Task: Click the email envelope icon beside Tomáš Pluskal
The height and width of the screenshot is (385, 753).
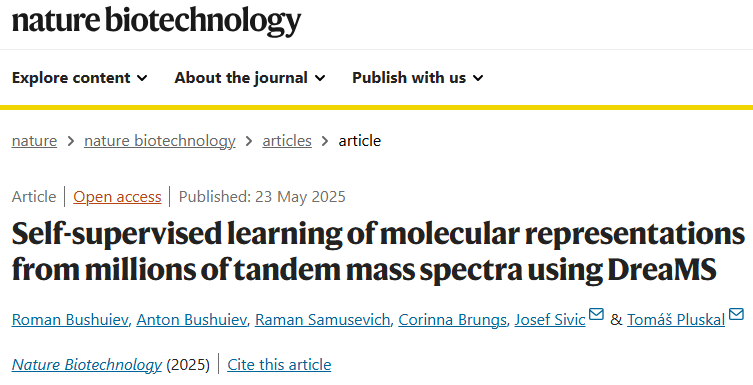Action: point(736,314)
